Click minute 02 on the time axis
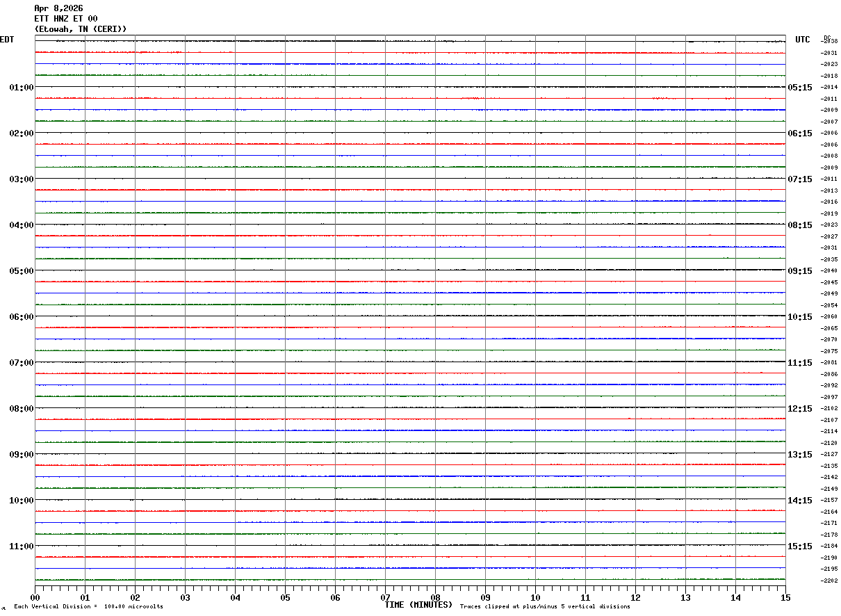Viewport: 841px width, 616px height. [x=135, y=597]
